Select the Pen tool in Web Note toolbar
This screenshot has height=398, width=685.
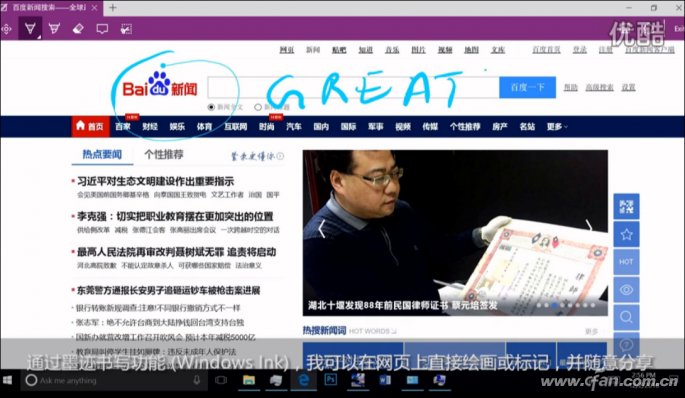point(30,29)
